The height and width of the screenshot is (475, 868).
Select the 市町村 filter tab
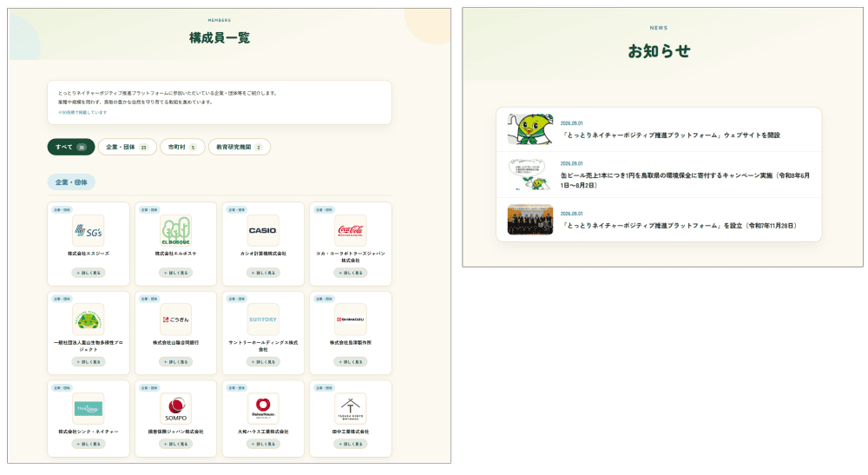[182, 147]
